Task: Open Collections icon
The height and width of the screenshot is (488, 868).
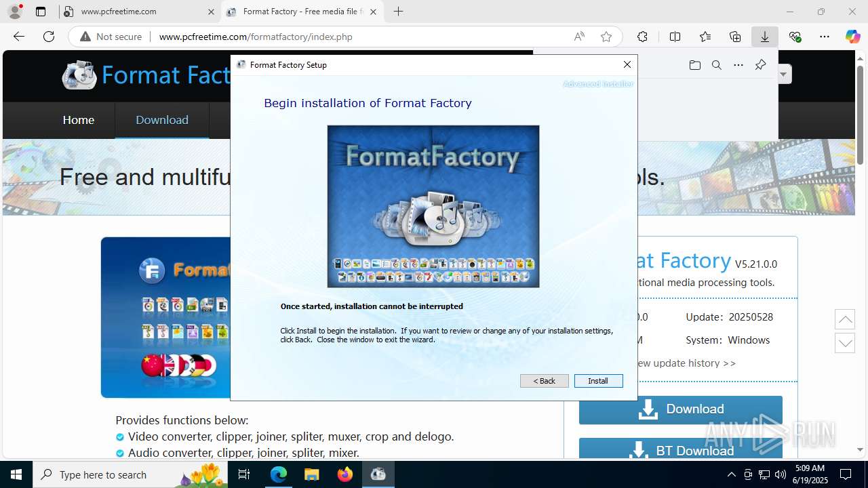Action: coord(735,37)
